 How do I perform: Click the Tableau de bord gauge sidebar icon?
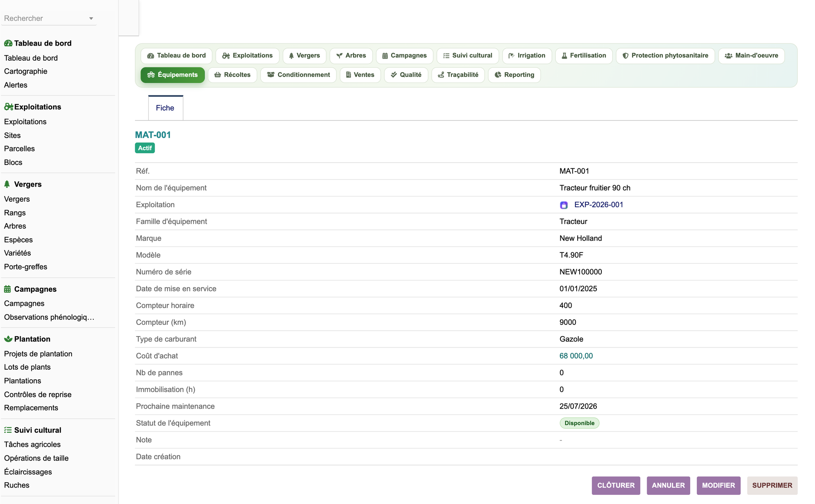8,43
